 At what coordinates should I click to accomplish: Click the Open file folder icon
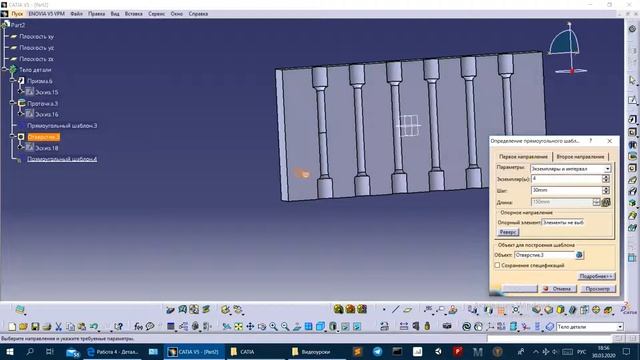coord(23,327)
